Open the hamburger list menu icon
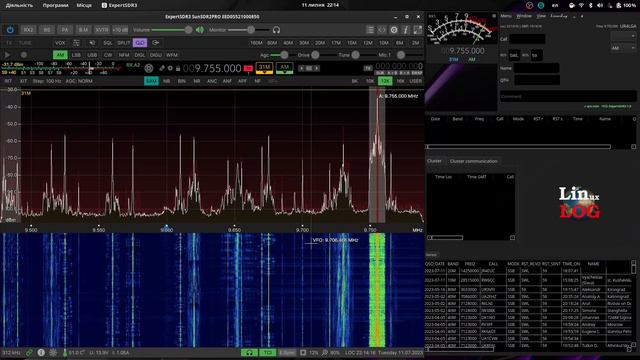 [370, 30]
